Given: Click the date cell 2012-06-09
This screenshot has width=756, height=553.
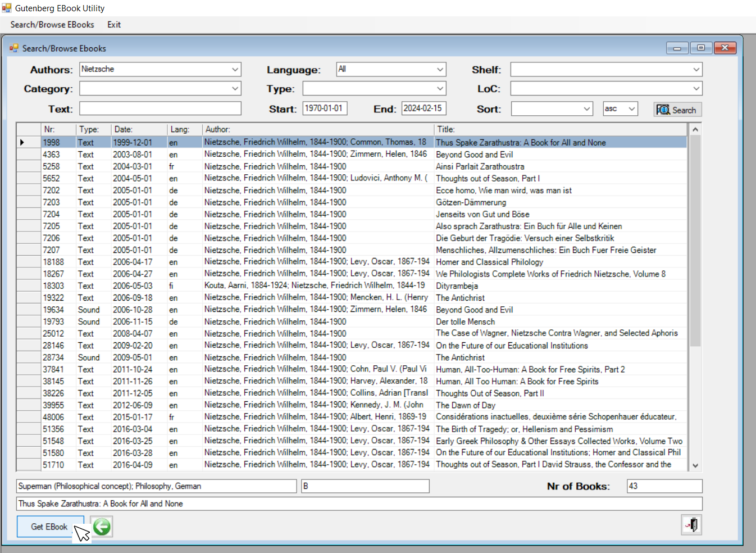Looking at the screenshot, I should click(x=139, y=405).
